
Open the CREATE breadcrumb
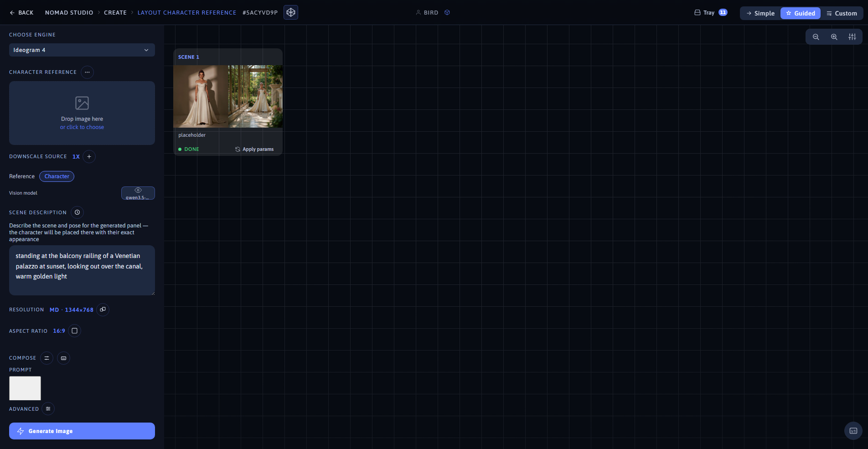tap(115, 13)
